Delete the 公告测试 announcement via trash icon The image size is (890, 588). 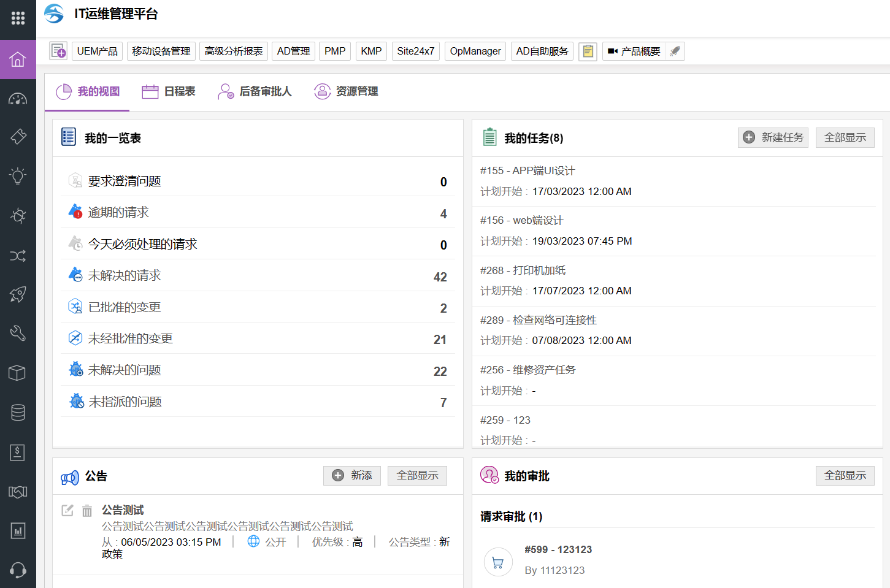[x=87, y=511]
